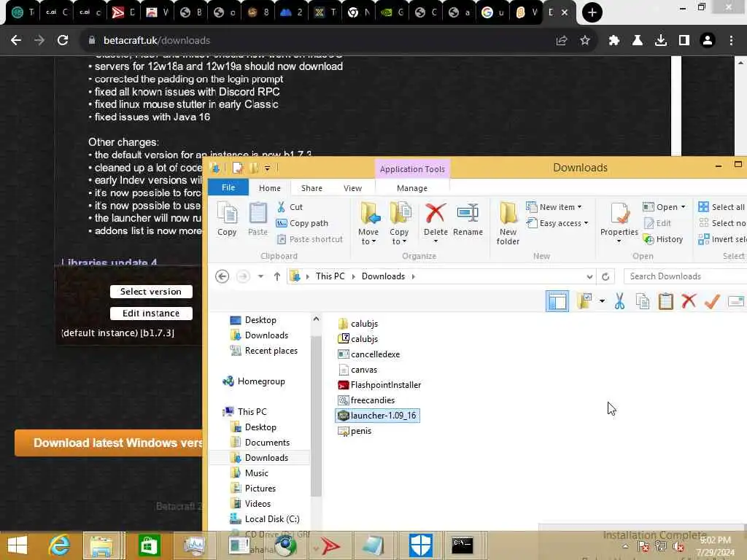Switch to the View ribbon tab
Image resolution: width=747 pixels, height=560 pixels.
(x=352, y=188)
